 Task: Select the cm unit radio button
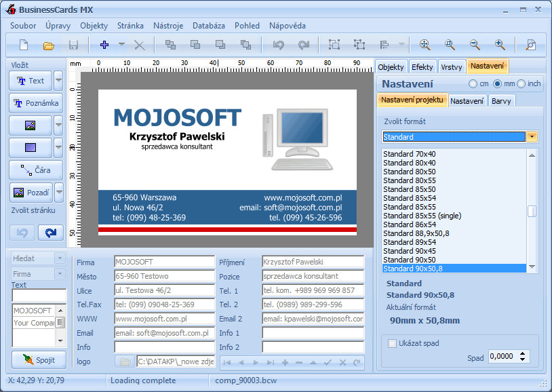(x=473, y=84)
